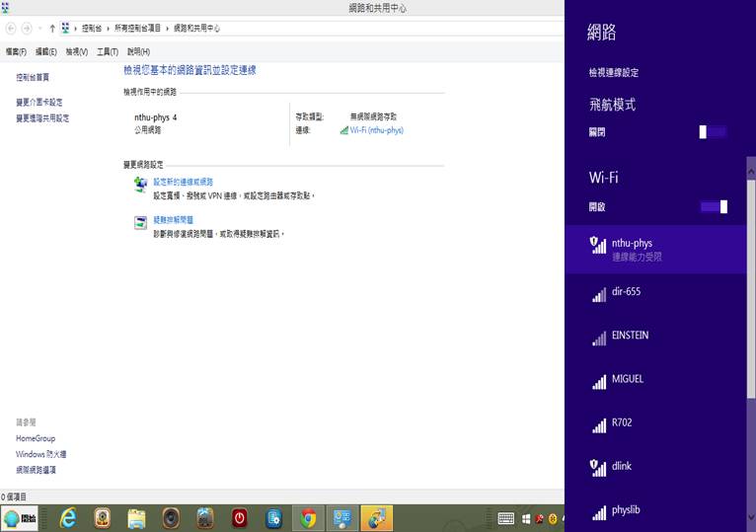This screenshot has width=756, height=532.
Task: Toggle the airplane mode switch
Action: tap(713, 131)
